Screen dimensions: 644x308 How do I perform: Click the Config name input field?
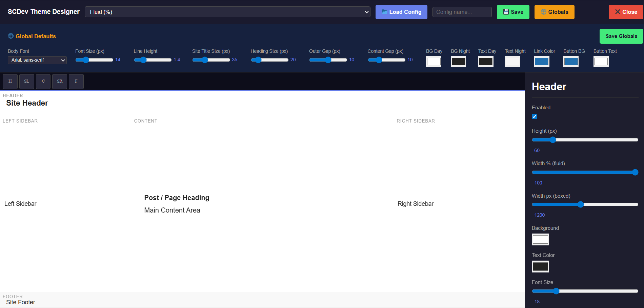click(462, 12)
